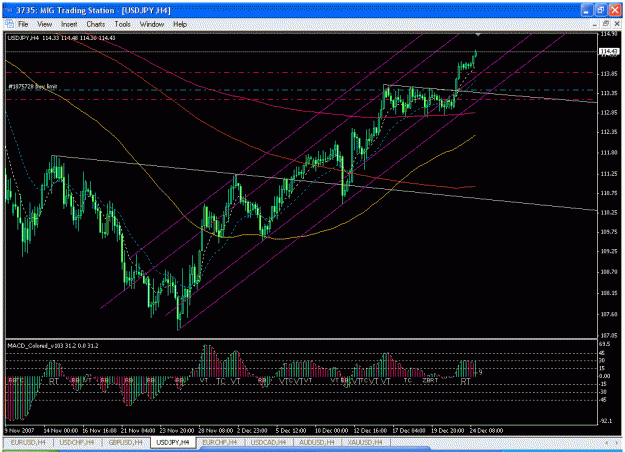Click the '28 Nov 08:00' date label

(215, 430)
